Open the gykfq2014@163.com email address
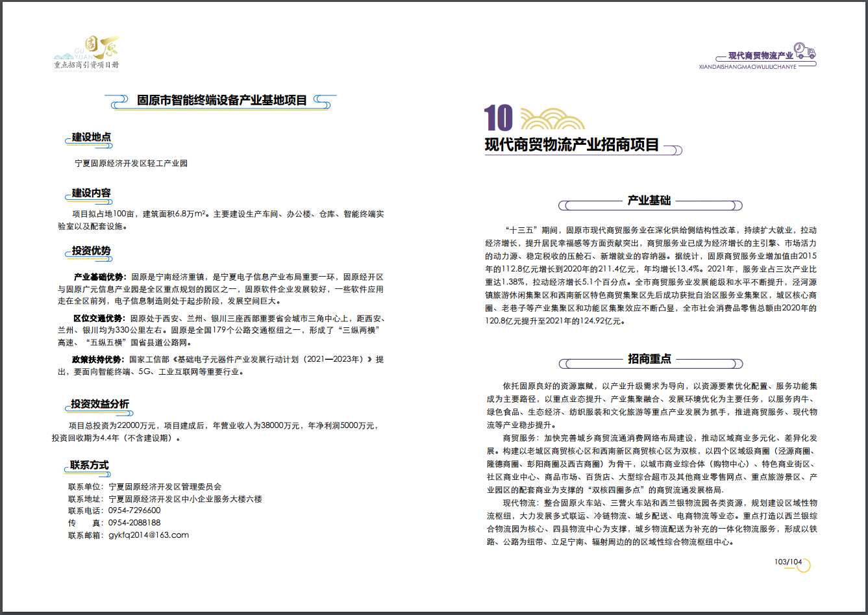The image size is (868, 615). click(x=149, y=535)
